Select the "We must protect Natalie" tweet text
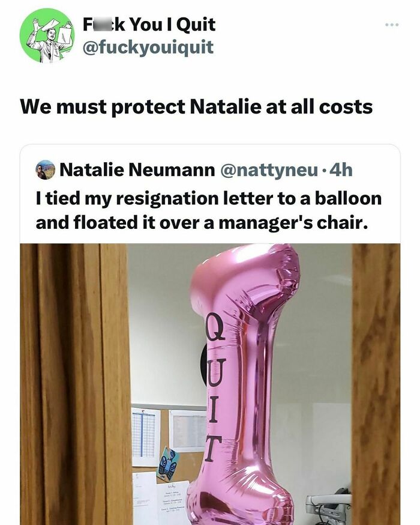Viewport: 420px width, 525px height. [x=196, y=106]
